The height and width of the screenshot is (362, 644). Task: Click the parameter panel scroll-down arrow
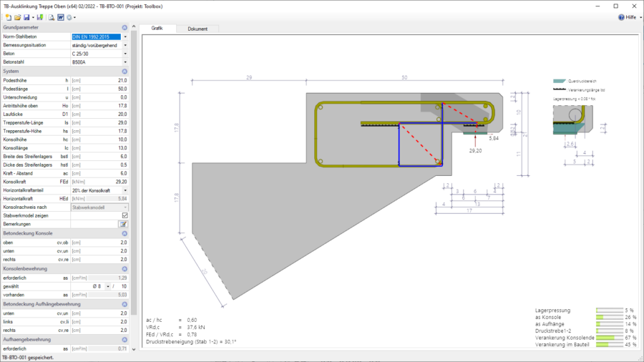[x=134, y=349]
